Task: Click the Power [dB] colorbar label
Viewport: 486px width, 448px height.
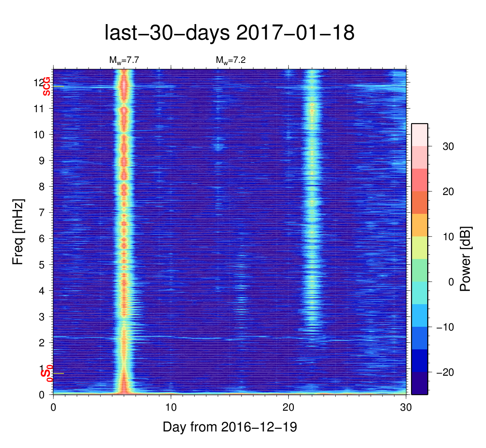Action: [x=466, y=259]
